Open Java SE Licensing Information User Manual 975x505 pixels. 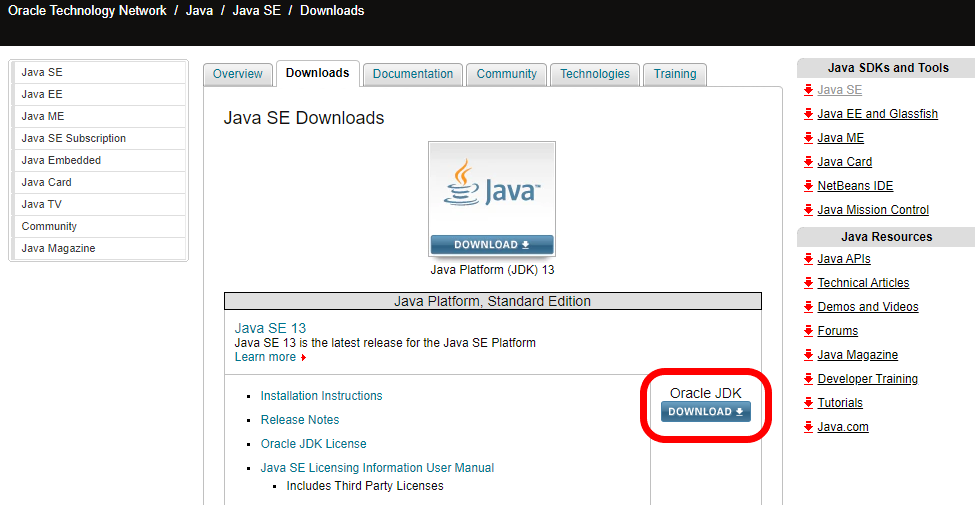(377, 468)
